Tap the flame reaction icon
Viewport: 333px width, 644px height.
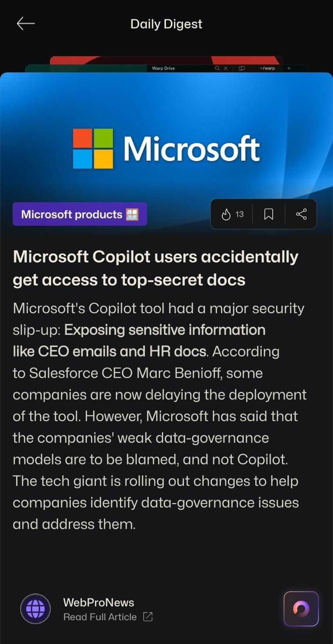[x=226, y=214]
